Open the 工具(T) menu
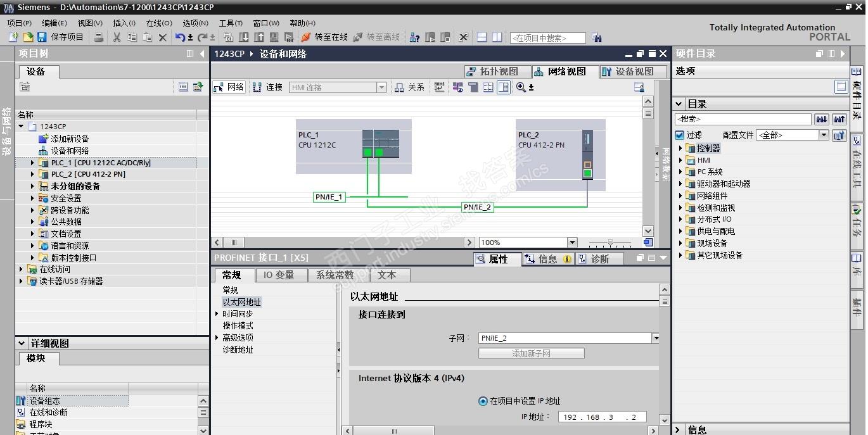This screenshot has width=868, height=435. (231, 23)
